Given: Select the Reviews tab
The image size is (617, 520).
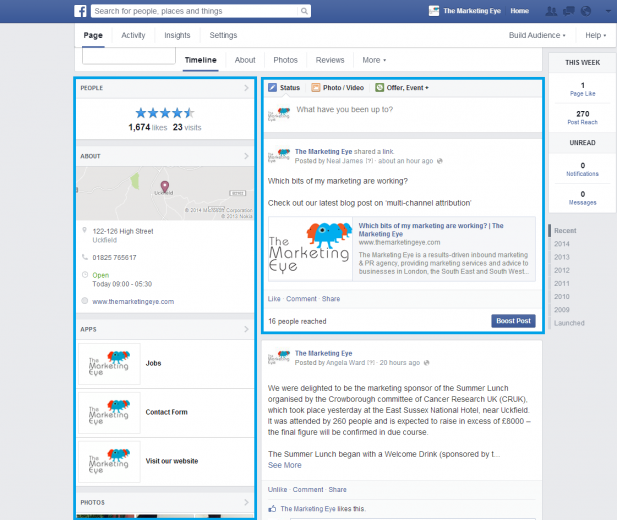Looking at the screenshot, I should [x=330, y=60].
